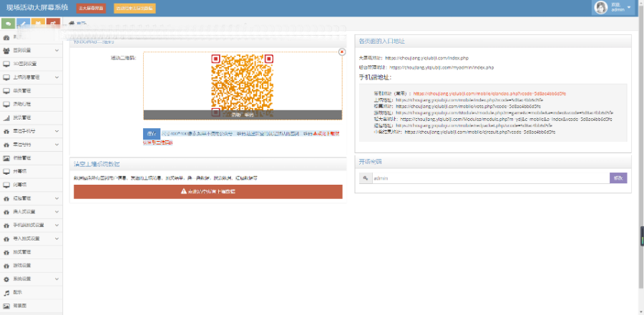The image size is (644, 315).
Task: Remove the QR code with red X
Action: (x=341, y=52)
